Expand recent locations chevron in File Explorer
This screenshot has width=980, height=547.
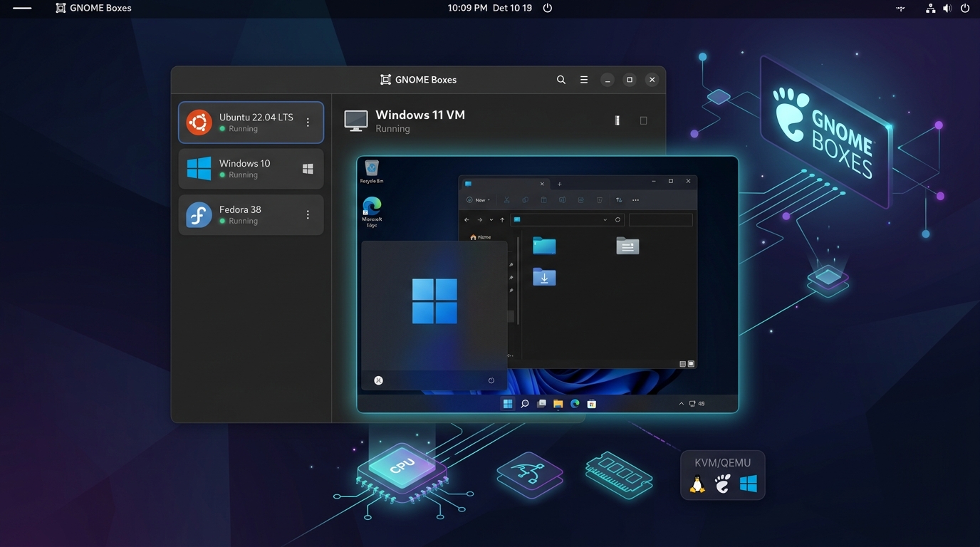pos(491,220)
